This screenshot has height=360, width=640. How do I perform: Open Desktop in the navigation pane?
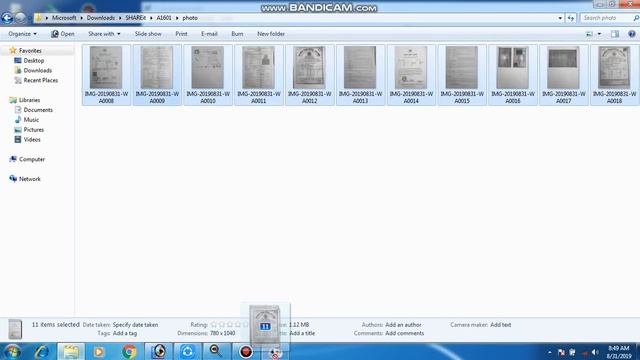(33, 60)
